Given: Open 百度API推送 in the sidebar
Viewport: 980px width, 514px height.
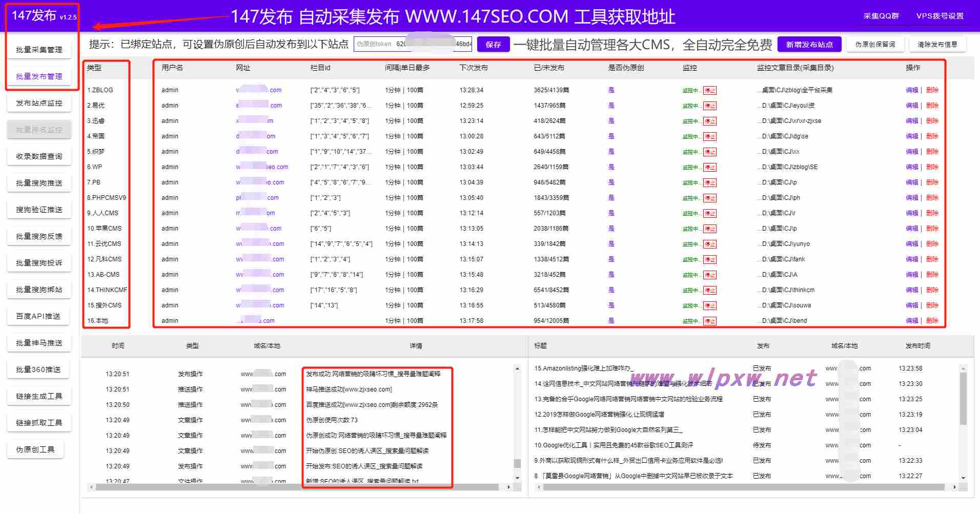Looking at the screenshot, I should (x=39, y=316).
